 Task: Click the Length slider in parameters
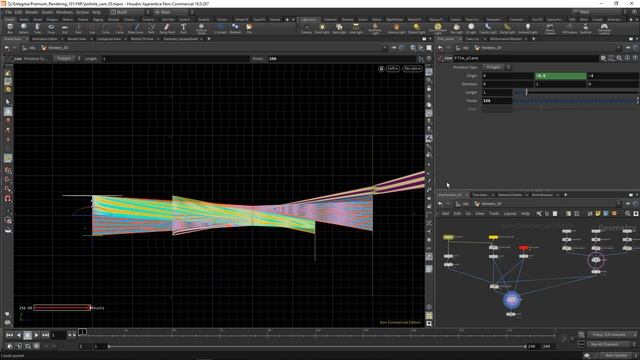[x=576, y=92]
